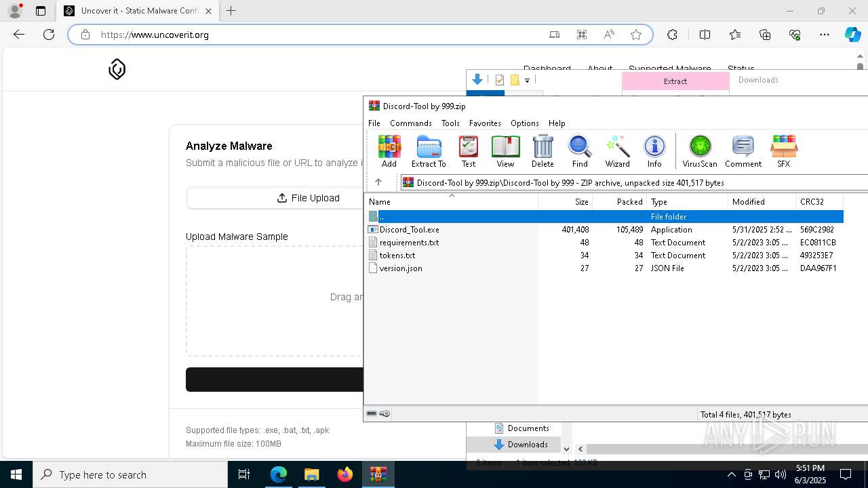Open the Favorites list icon in Edge
868x488 pixels.
(x=735, y=35)
